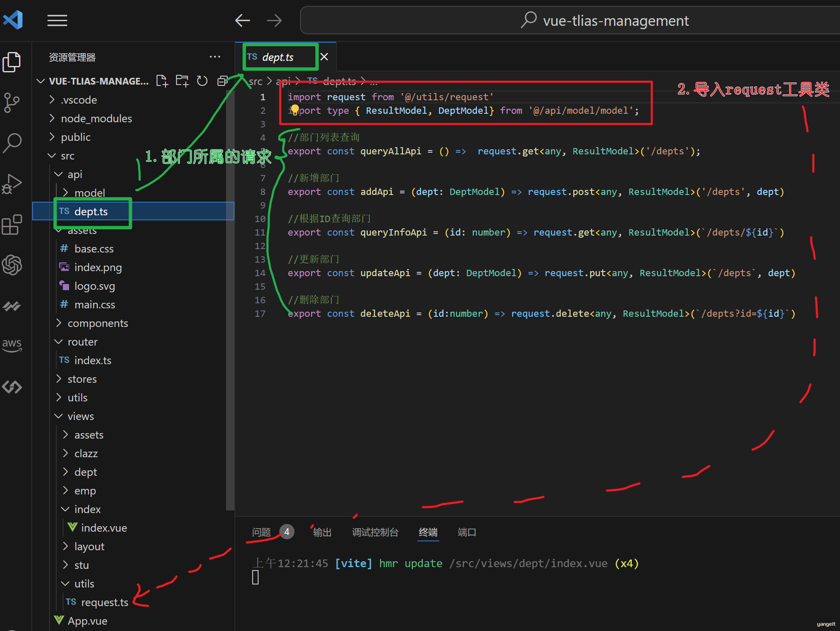The width and height of the screenshot is (840, 631).
Task: Switch to the 终端 (Terminal) panel tab
Action: coord(428,532)
